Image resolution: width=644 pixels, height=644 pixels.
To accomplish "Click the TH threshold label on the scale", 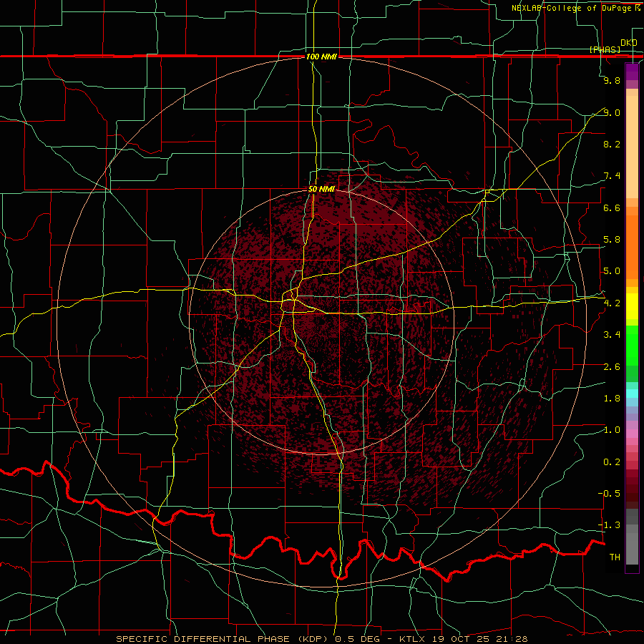I will [x=615, y=557].
